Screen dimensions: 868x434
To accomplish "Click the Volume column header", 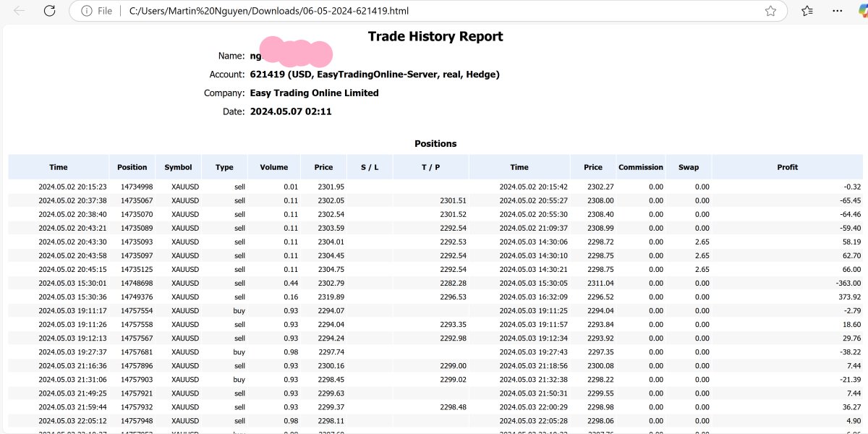I will [x=274, y=167].
